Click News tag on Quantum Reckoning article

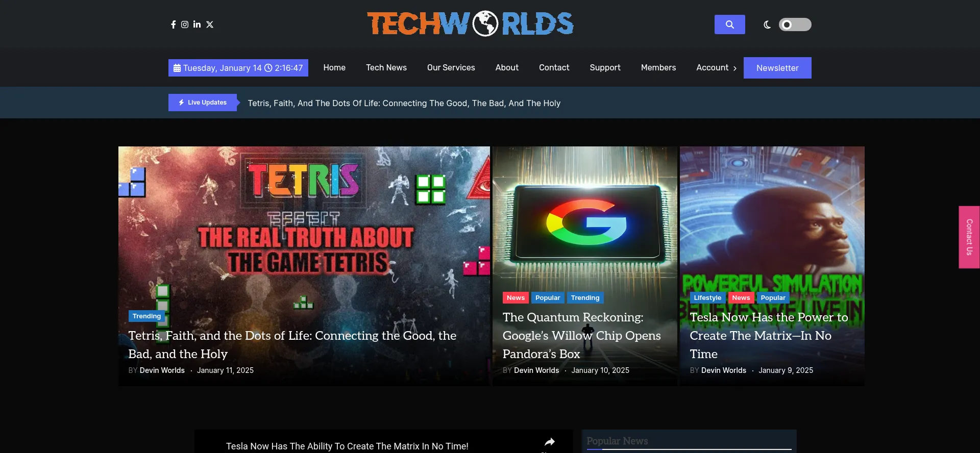pos(516,298)
